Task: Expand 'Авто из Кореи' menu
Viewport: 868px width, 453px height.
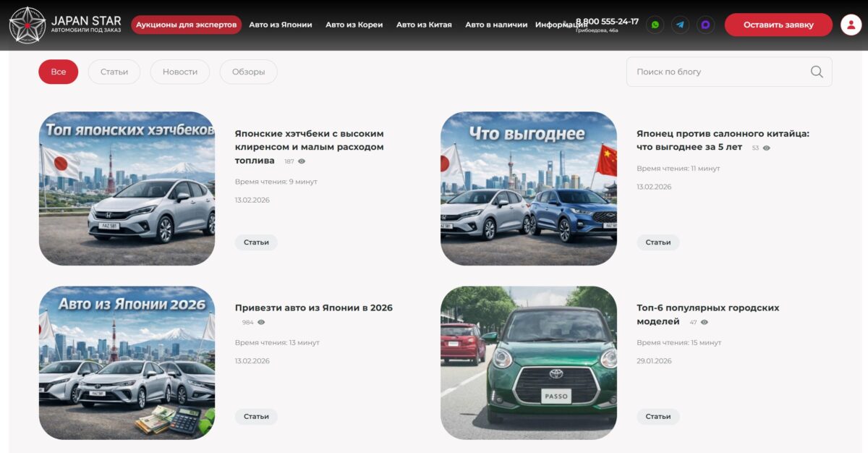Action: coord(354,25)
